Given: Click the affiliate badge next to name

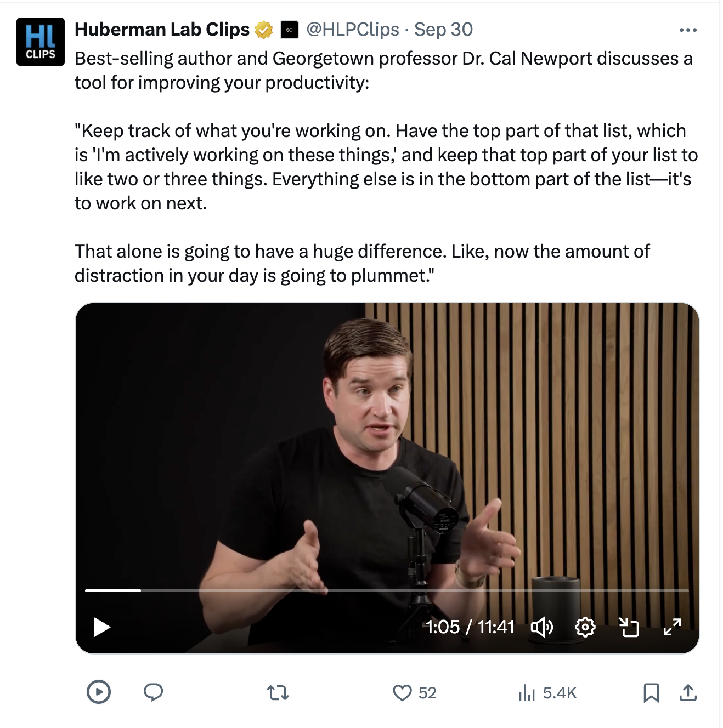Looking at the screenshot, I should point(289,30).
